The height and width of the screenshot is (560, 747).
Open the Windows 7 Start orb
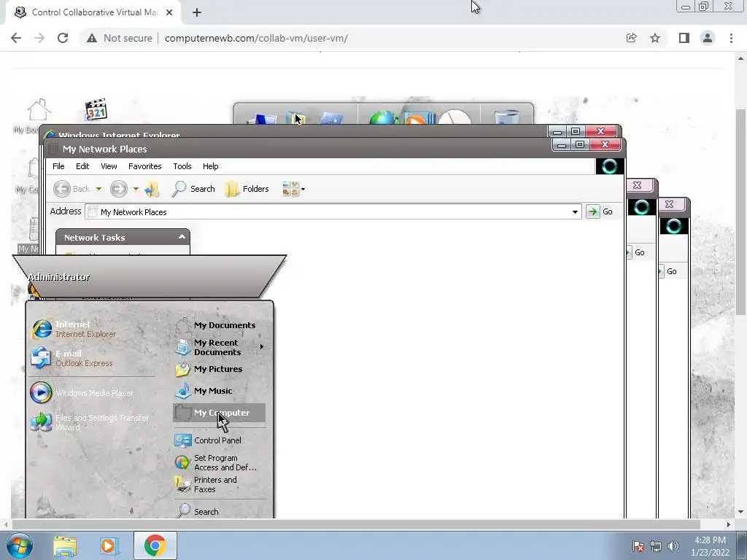tap(20, 545)
